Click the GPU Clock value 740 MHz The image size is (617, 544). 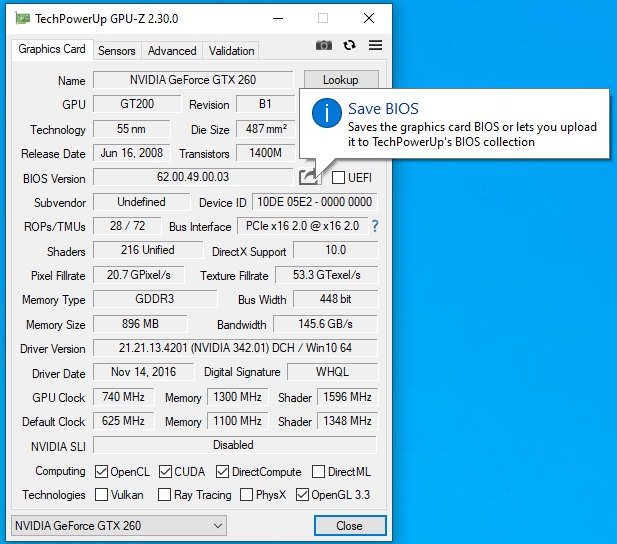point(124,397)
